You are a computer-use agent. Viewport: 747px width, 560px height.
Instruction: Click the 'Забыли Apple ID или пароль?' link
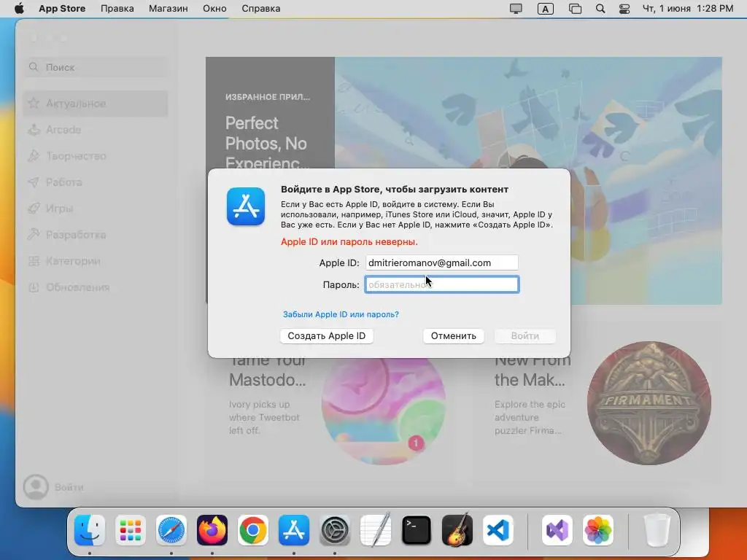341,314
